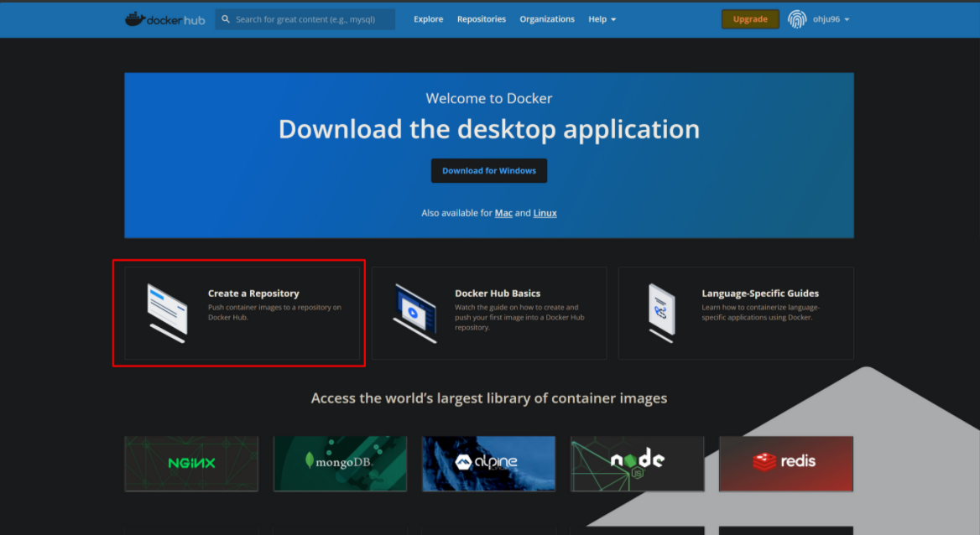Click the Language-Specific Guides document icon
This screenshot has height=535, width=980.
pos(662,313)
